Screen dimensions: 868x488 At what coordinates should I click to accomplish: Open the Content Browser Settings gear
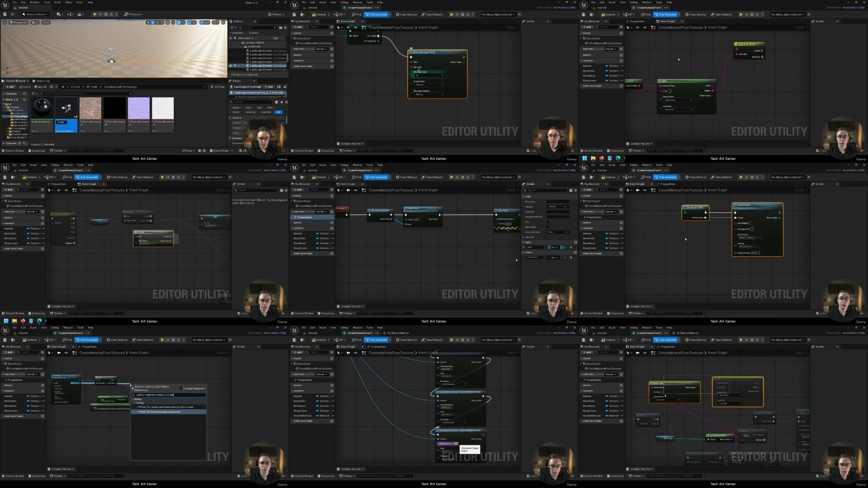click(217, 87)
